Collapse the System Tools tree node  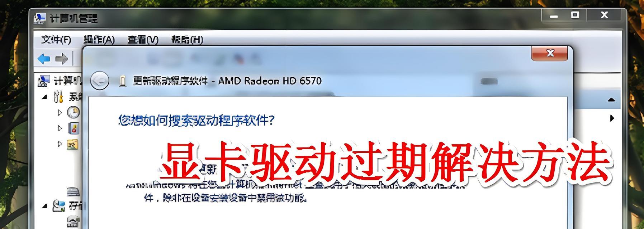click(45, 97)
